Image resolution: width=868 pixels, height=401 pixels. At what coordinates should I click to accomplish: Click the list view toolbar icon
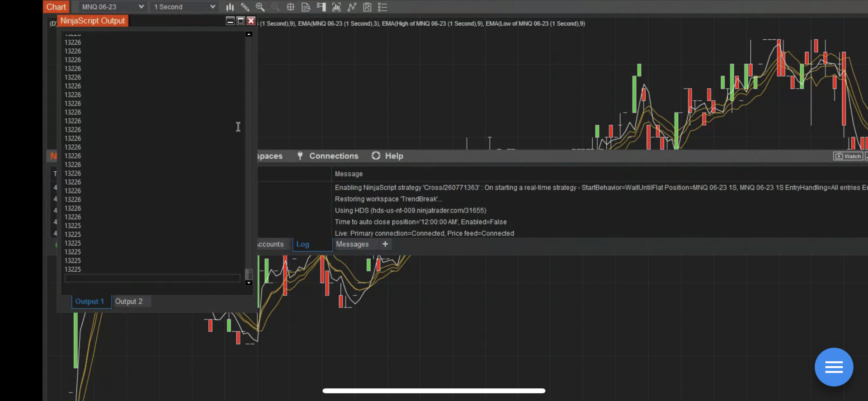[x=382, y=7]
